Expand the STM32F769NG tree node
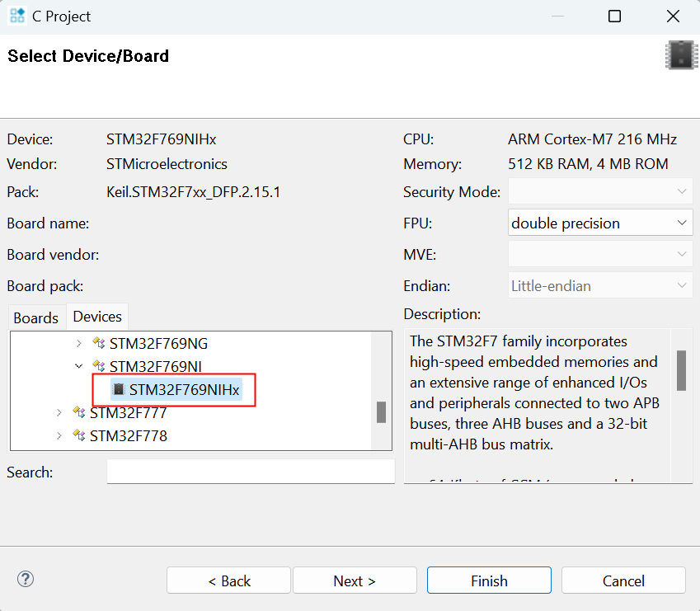The height and width of the screenshot is (611, 700). coord(78,343)
